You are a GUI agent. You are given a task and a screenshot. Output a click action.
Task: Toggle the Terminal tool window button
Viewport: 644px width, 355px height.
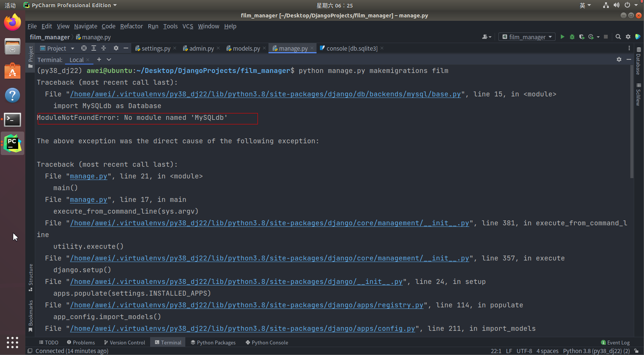tap(168, 343)
